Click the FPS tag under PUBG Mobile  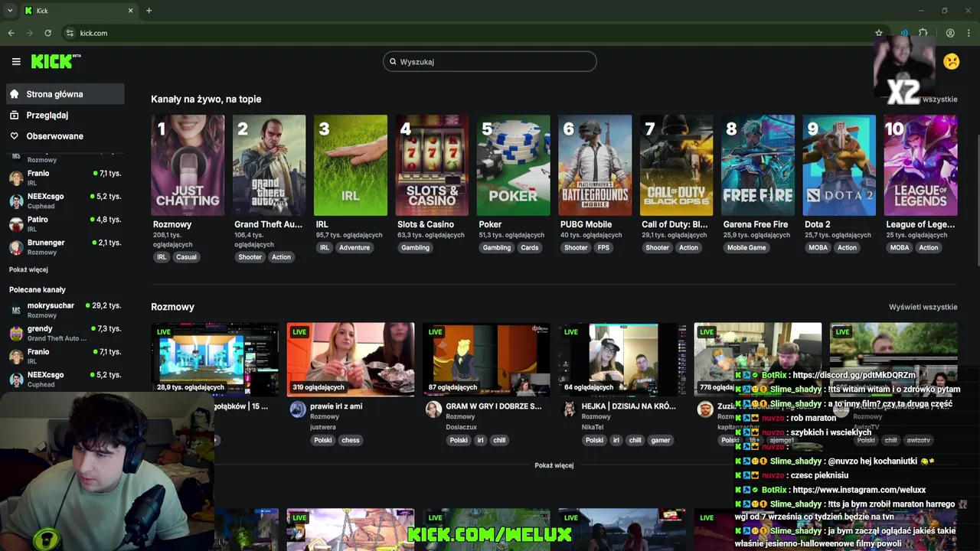604,247
